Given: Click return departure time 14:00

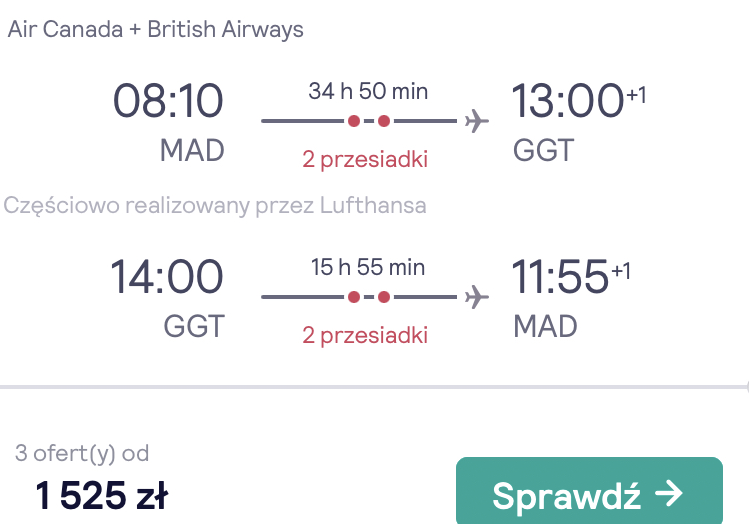Looking at the screenshot, I should pyautogui.click(x=167, y=277).
